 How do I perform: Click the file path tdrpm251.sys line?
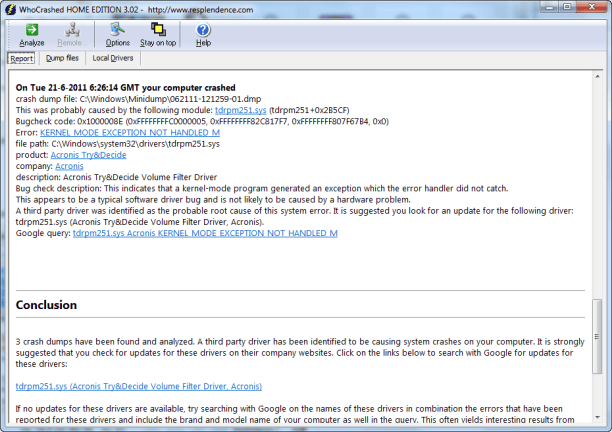pos(118,144)
